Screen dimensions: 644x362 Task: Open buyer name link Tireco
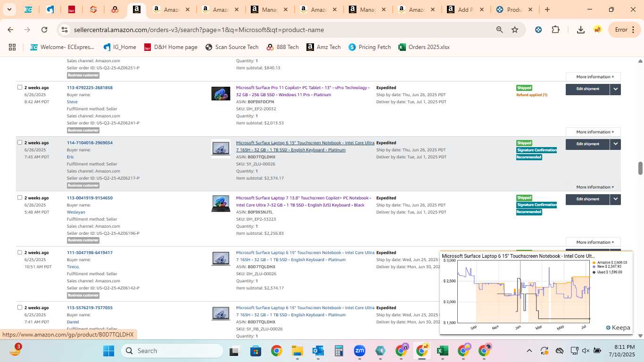click(x=73, y=267)
